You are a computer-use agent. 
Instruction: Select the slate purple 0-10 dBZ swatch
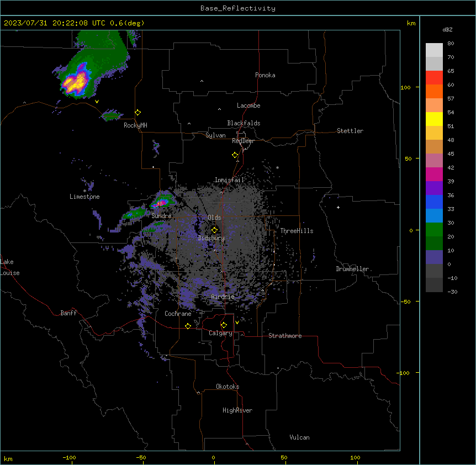coord(434,257)
